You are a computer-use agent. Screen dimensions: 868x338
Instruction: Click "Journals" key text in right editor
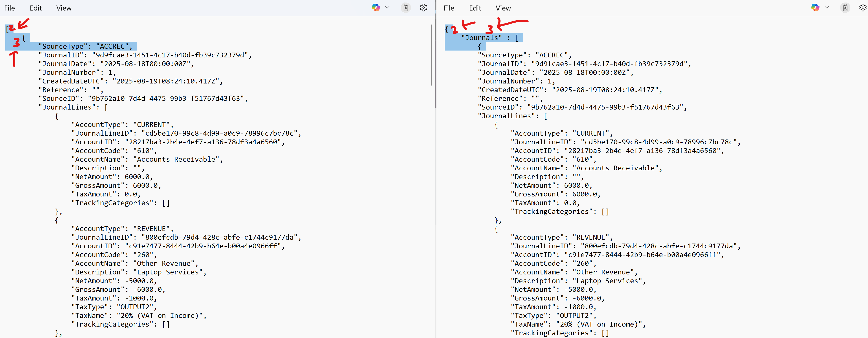tap(481, 38)
